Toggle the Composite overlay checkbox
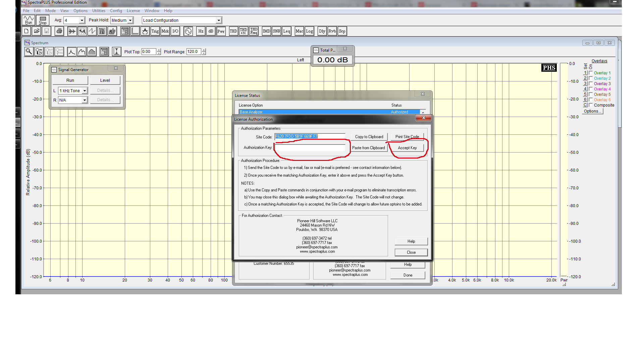The width and height of the screenshot is (644, 362). (591, 105)
